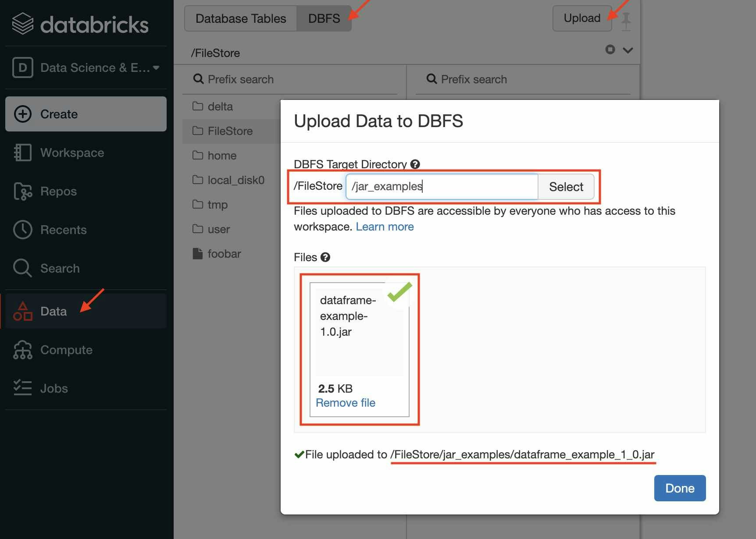Click the pin icon next to Upload
The width and height of the screenshot is (756, 539).
pos(626,21)
